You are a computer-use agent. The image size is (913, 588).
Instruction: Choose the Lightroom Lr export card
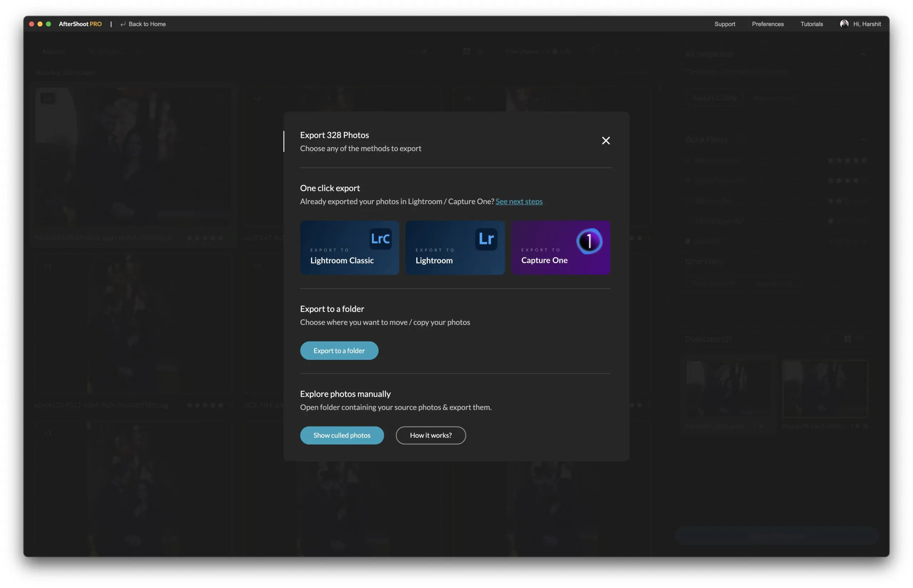point(455,247)
